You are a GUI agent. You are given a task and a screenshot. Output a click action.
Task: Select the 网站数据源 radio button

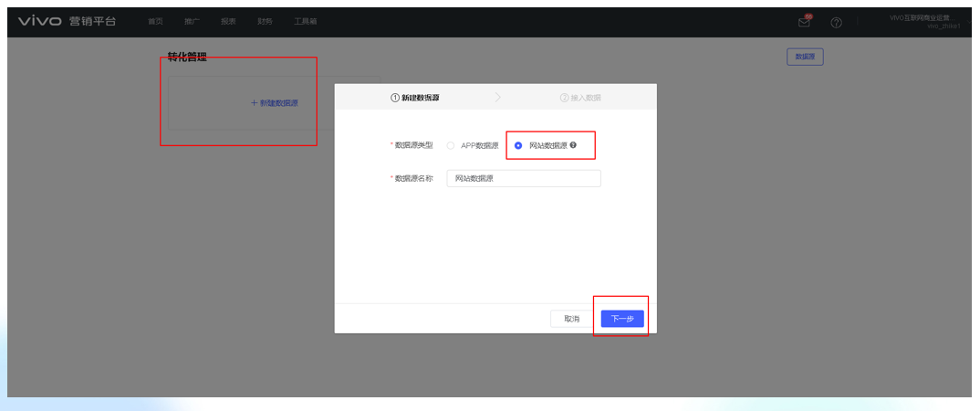tap(518, 145)
